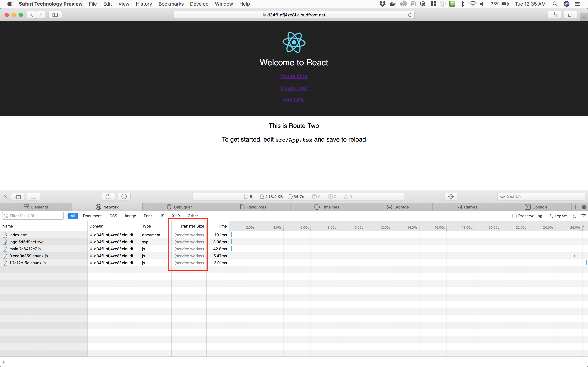Screen dimensions: 588x367
Task: Click the Web Inspector reload page button
Action: [x=108, y=196]
